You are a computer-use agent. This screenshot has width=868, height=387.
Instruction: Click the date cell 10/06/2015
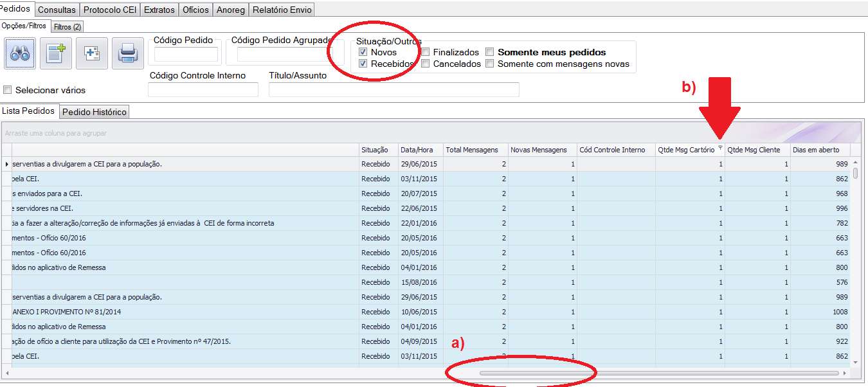point(420,312)
